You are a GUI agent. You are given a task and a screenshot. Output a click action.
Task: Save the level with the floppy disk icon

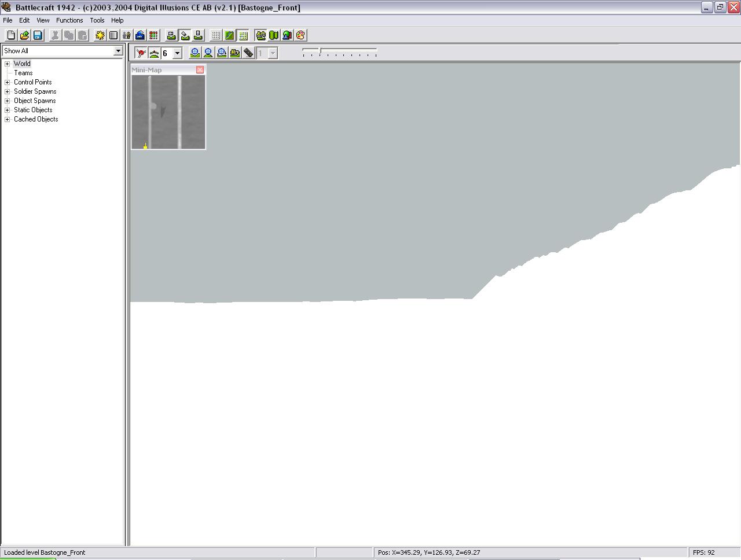point(38,35)
